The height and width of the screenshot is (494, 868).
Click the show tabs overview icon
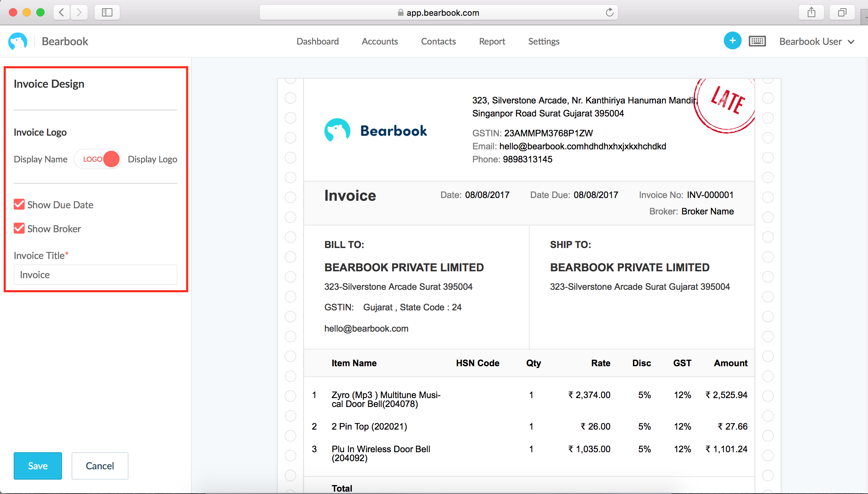point(842,13)
